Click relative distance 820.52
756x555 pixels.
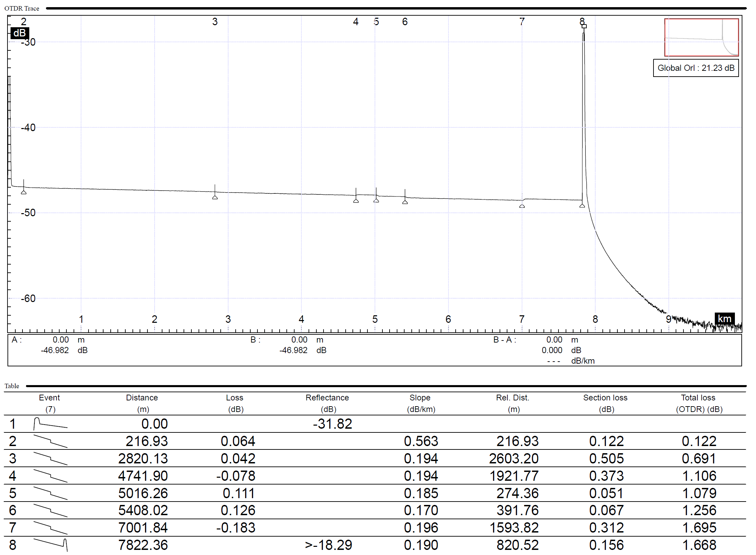click(518, 545)
